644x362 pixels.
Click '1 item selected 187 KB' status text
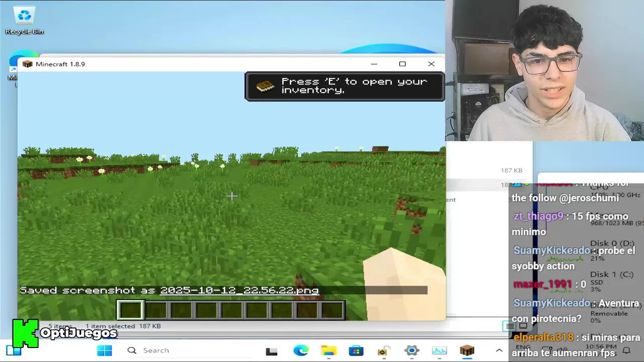point(123,326)
